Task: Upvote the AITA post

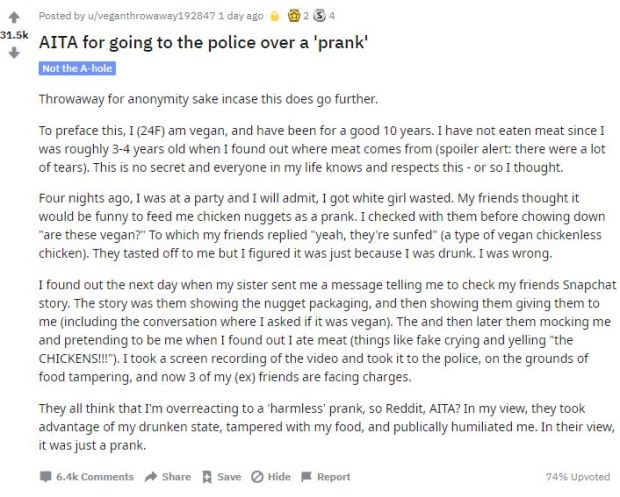Action: (14, 17)
